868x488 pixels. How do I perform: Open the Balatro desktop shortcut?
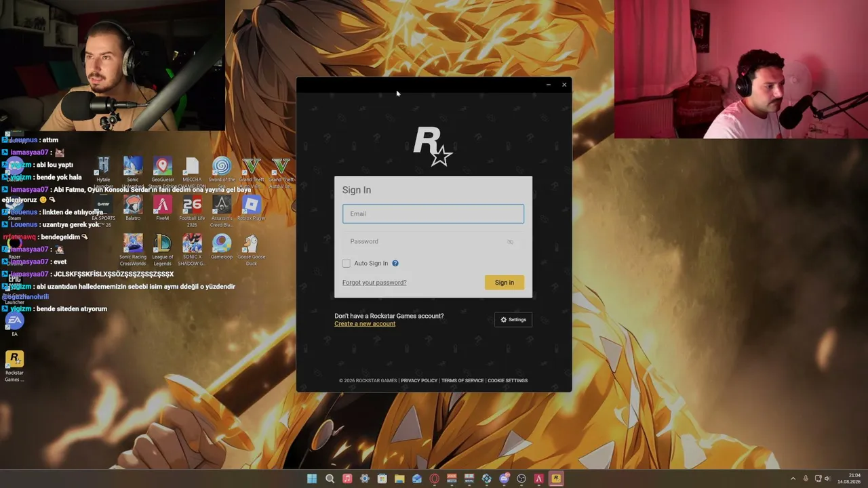133,209
